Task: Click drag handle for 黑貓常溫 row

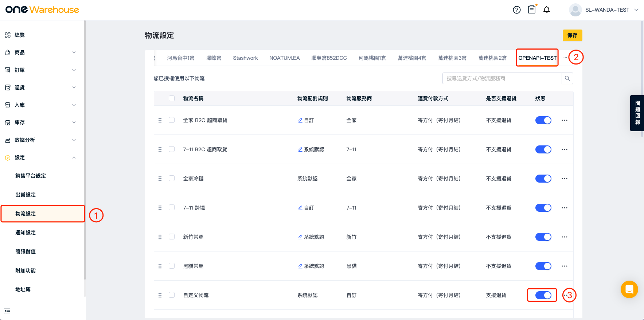Action: pos(160,266)
